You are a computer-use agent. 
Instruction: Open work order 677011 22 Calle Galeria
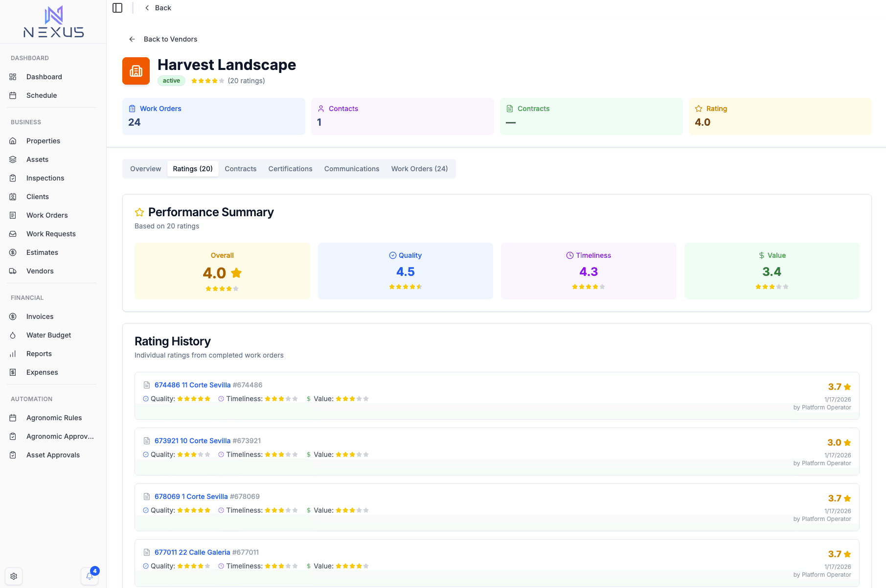(x=192, y=552)
